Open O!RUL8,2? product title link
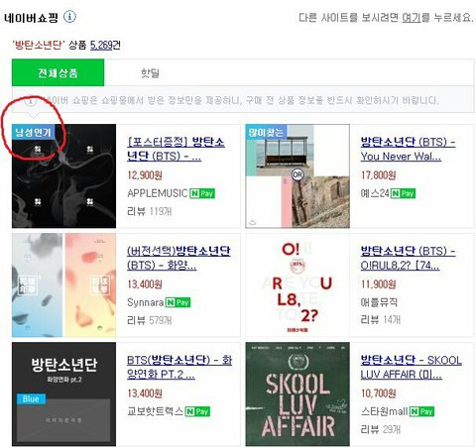Image resolution: width=476 pixels, height=448 pixels. click(x=408, y=258)
